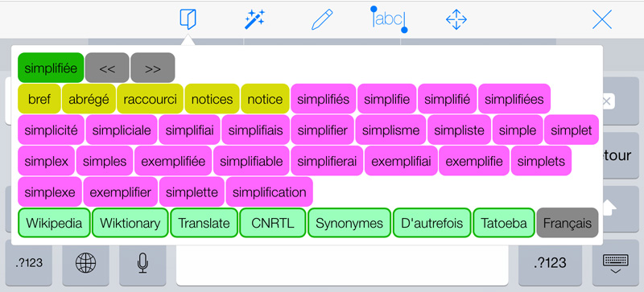
Task: Tap the left .?123 key
Action: (x=28, y=263)
